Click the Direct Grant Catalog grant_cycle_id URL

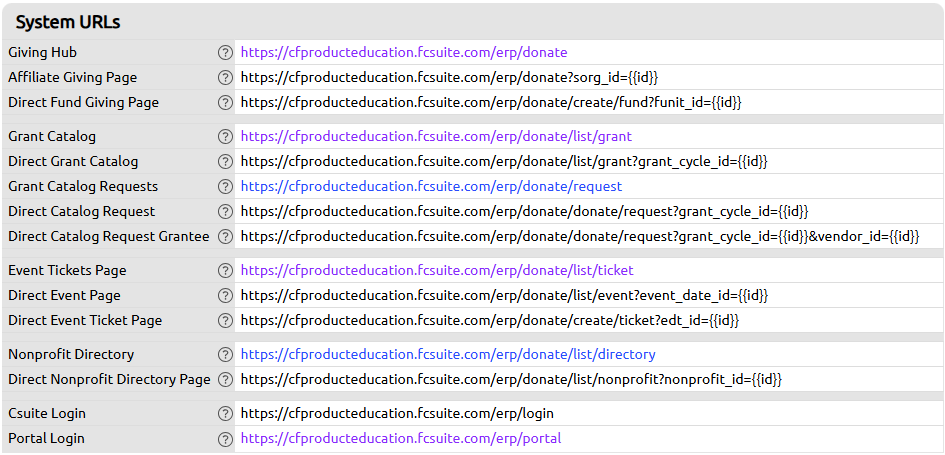point(504,162)
